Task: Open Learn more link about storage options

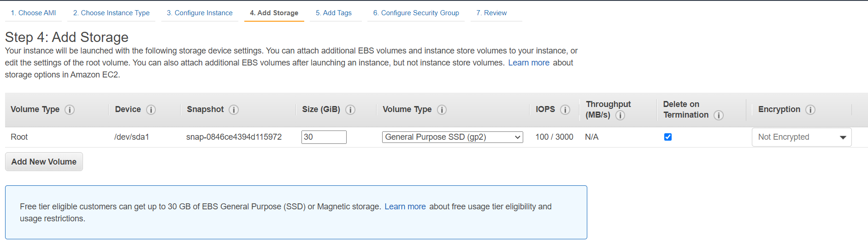Action: [529, 63]
